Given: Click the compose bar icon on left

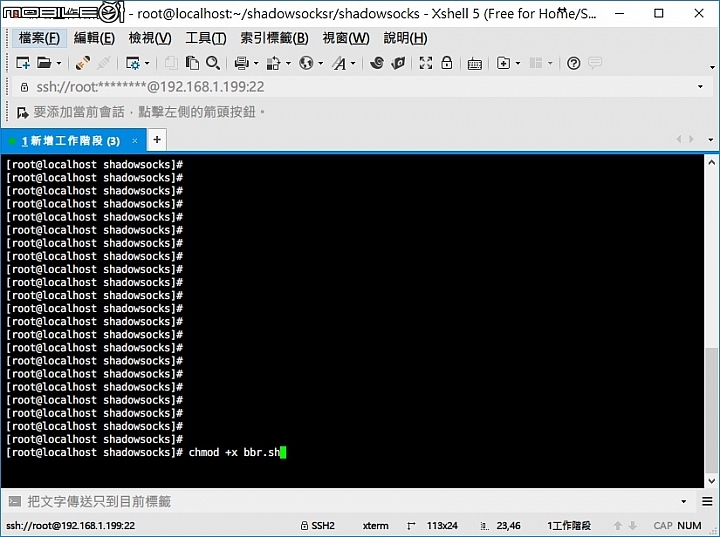Looking at the screenshot, I should [x=15, y=501].
